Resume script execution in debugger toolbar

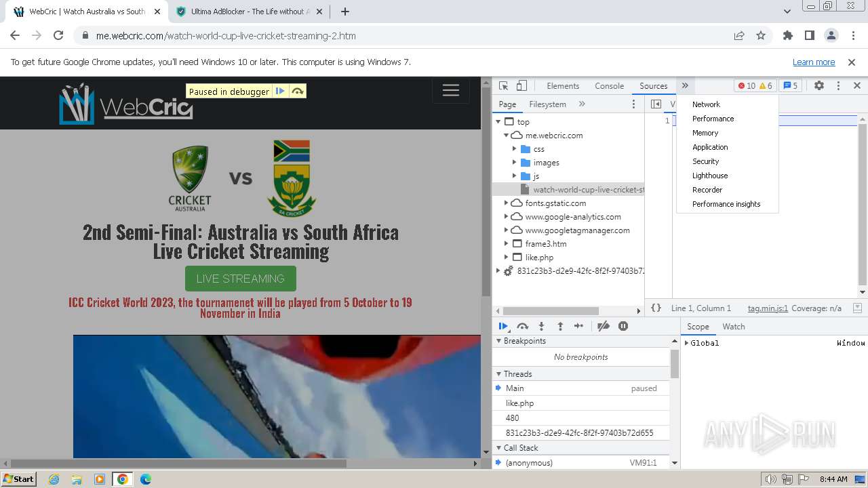[x=503, y=326]
